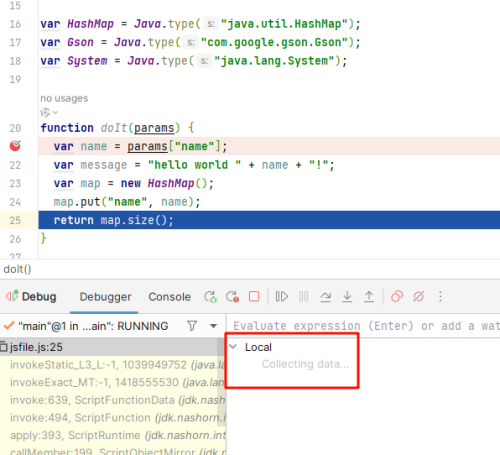Click the Step Into icon
Image resolution: width=500 pixels, height=455 pixels.
click(347, 296)
